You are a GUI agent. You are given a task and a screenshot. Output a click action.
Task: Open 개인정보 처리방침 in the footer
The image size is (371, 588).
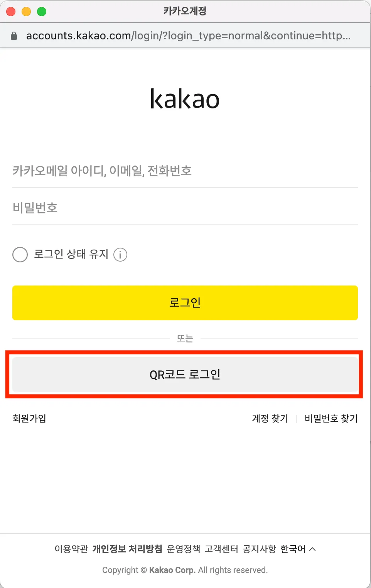click(x=127, y=549)
